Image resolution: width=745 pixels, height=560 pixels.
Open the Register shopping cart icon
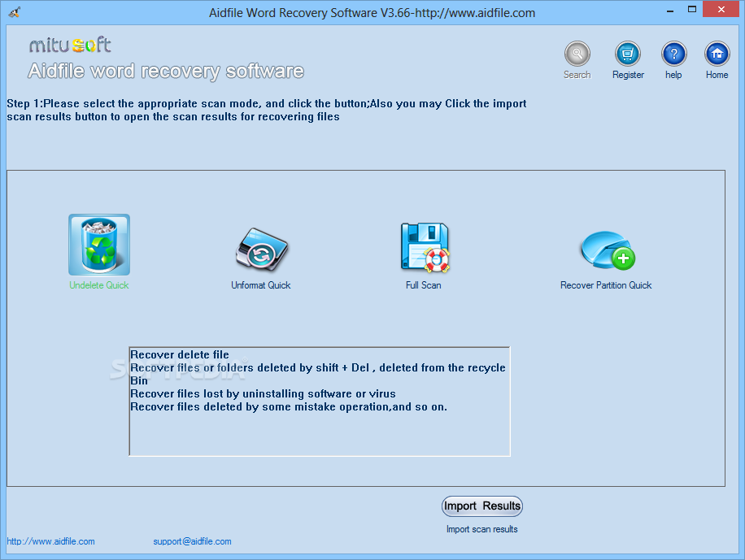click(x=628, y=54)
